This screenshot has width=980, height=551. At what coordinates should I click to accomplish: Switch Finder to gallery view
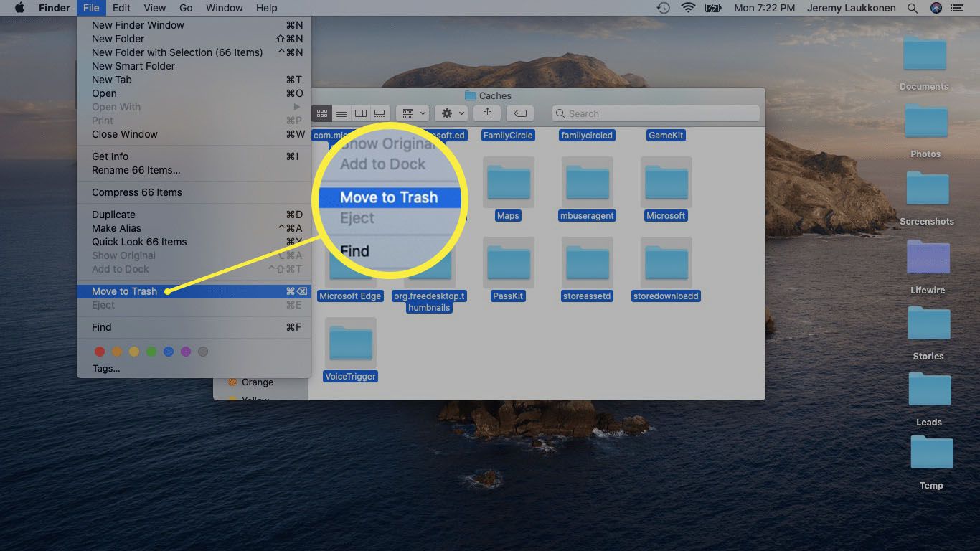tap(380, 113)
